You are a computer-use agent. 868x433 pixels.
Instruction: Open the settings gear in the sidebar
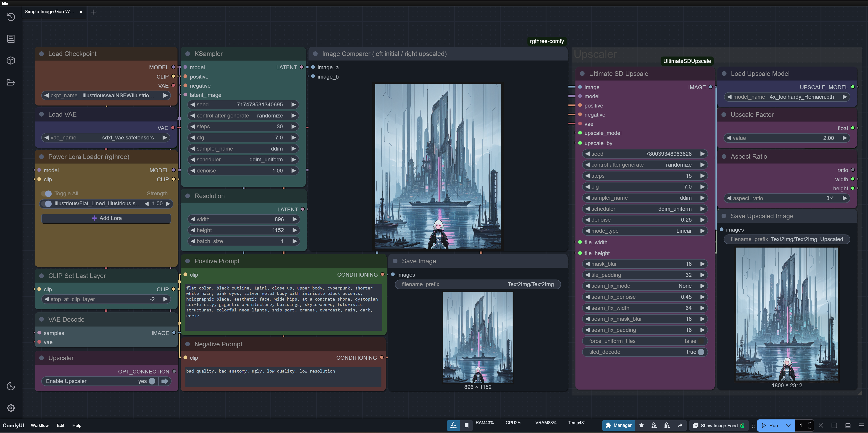tap(11, 408)
